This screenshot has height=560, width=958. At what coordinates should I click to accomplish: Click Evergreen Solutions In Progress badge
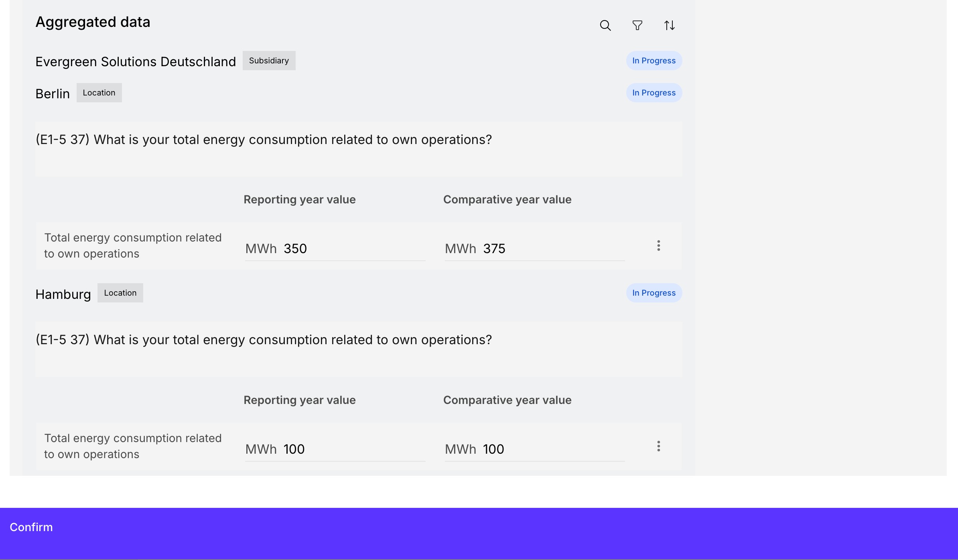click(x=654, y=61)
